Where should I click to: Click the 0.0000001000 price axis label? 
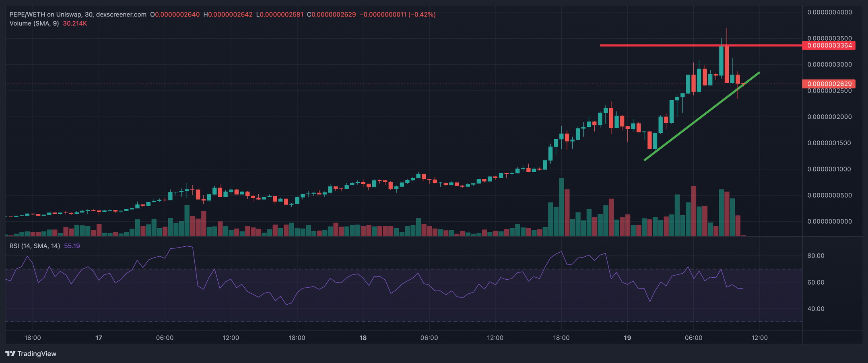pos(829,169)
